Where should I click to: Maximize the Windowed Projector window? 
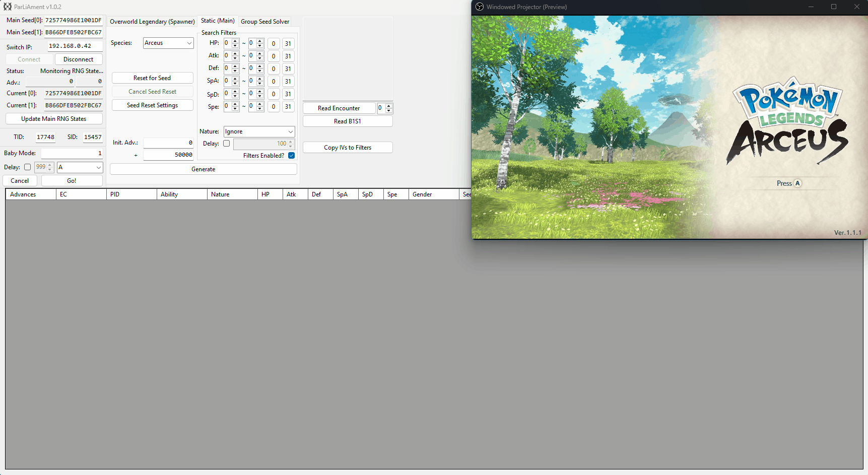834,7
